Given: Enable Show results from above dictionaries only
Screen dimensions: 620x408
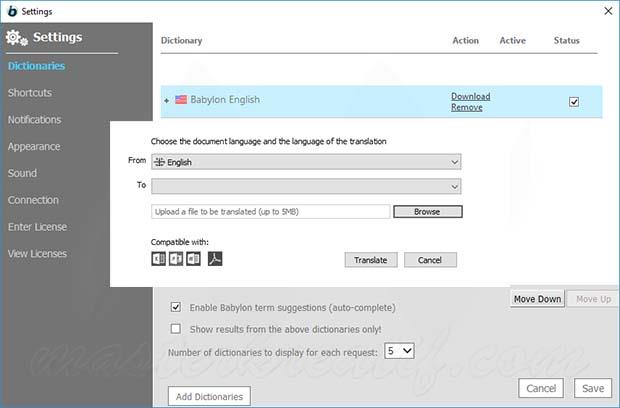Looking at the screenshot, I should (176, 329).
